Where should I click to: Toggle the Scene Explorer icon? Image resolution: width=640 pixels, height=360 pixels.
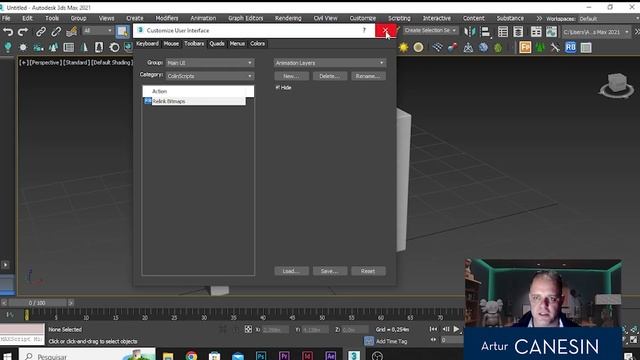[503, 31]
